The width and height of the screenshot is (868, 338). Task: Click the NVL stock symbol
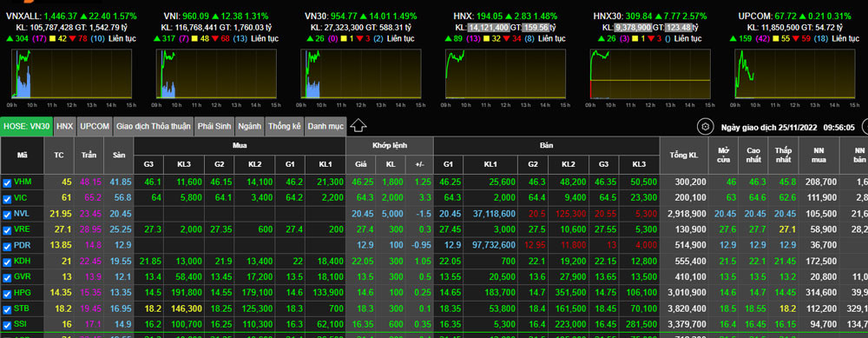click(22, 214)
